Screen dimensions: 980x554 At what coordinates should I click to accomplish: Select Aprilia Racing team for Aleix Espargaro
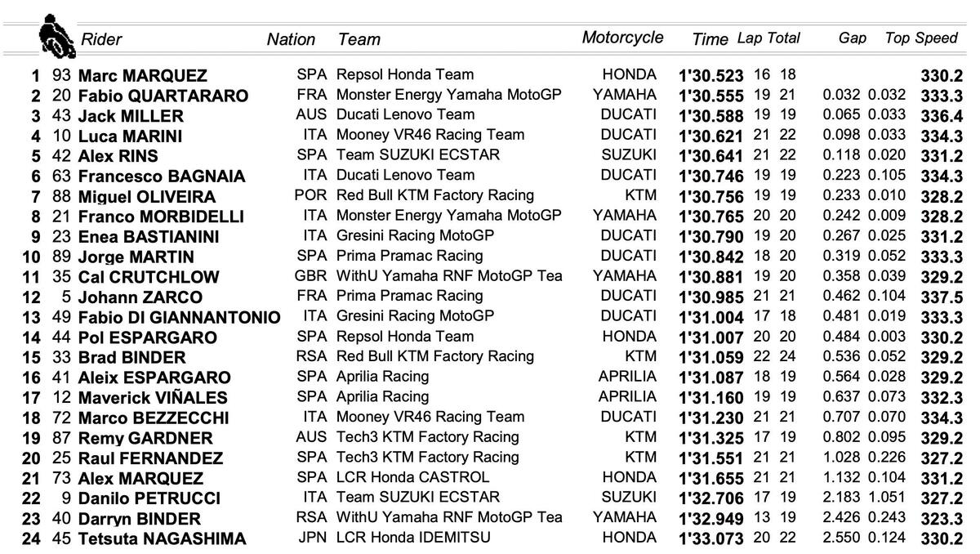pos(382,376)
